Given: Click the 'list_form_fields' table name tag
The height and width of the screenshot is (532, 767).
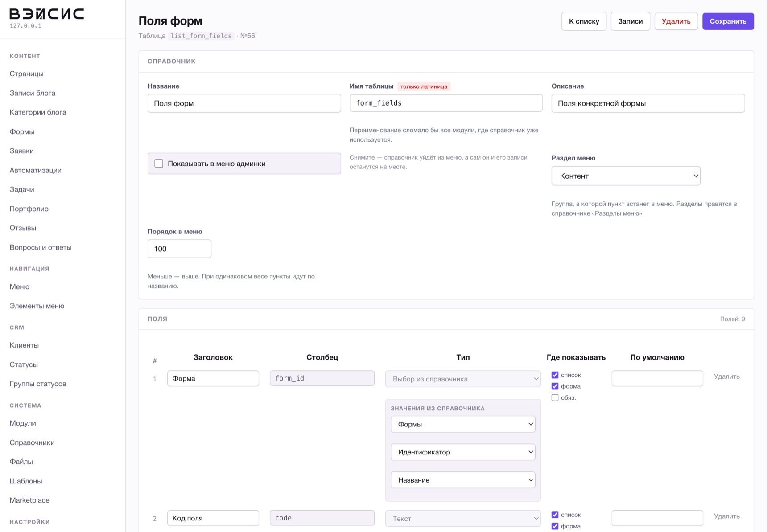Looking at the screenshot, I should (x=201, y=36).
